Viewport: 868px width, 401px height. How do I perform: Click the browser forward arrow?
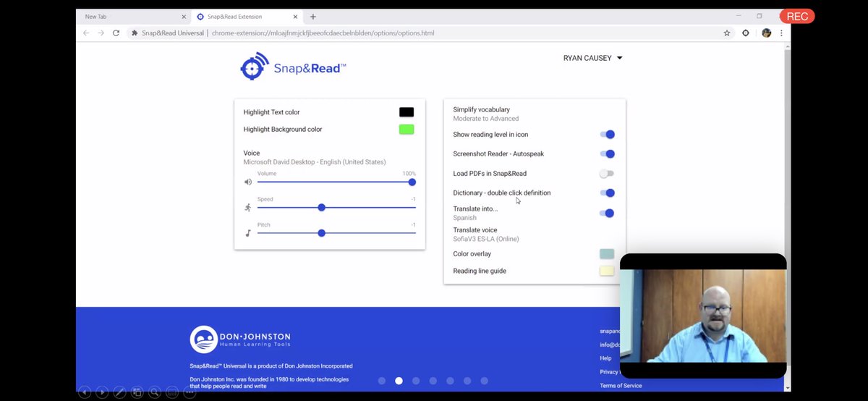[101, 33]
